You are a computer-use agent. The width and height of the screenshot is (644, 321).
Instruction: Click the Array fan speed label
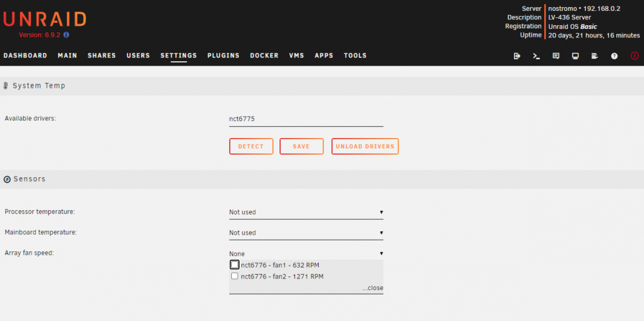point(29,253)
